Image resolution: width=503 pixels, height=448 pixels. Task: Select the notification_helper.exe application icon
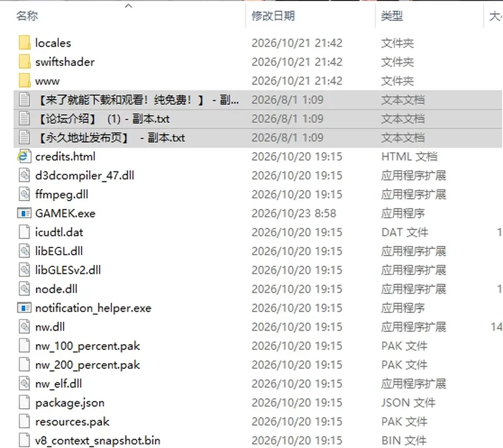(24, 308)
